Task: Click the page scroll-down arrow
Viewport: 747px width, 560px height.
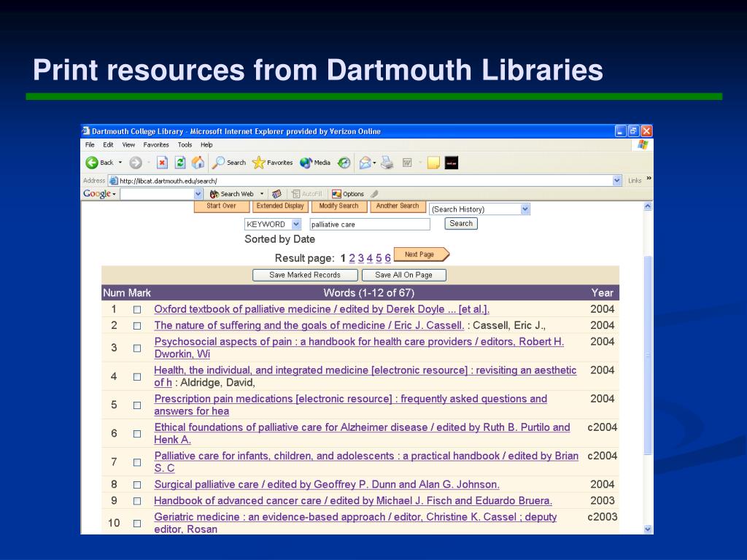Action: 648,529
